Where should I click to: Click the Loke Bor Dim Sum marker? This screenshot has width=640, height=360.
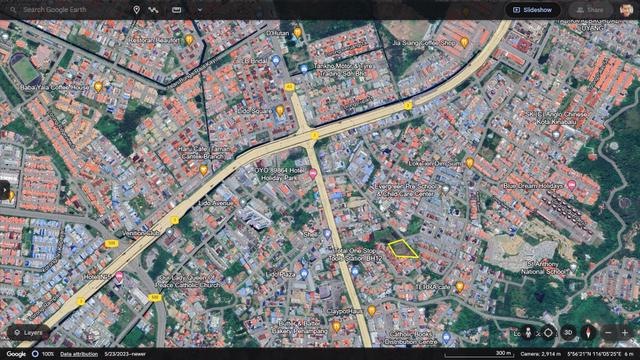[x=470, y=162]
